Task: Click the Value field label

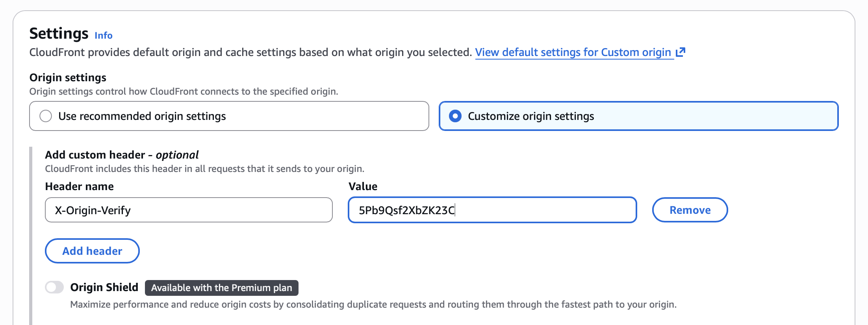Action: (363, 186)
